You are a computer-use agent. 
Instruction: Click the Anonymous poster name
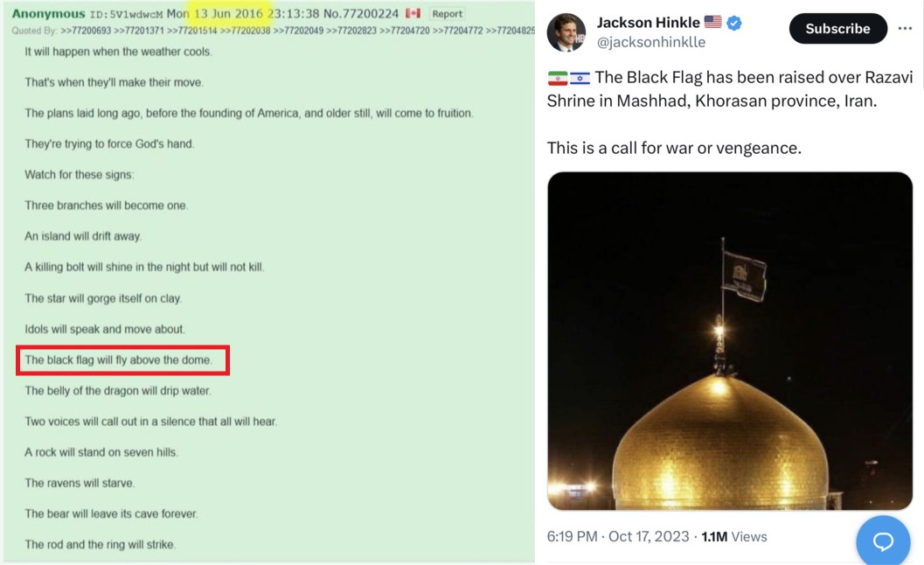pyautogui.click(x=48, y=14)
